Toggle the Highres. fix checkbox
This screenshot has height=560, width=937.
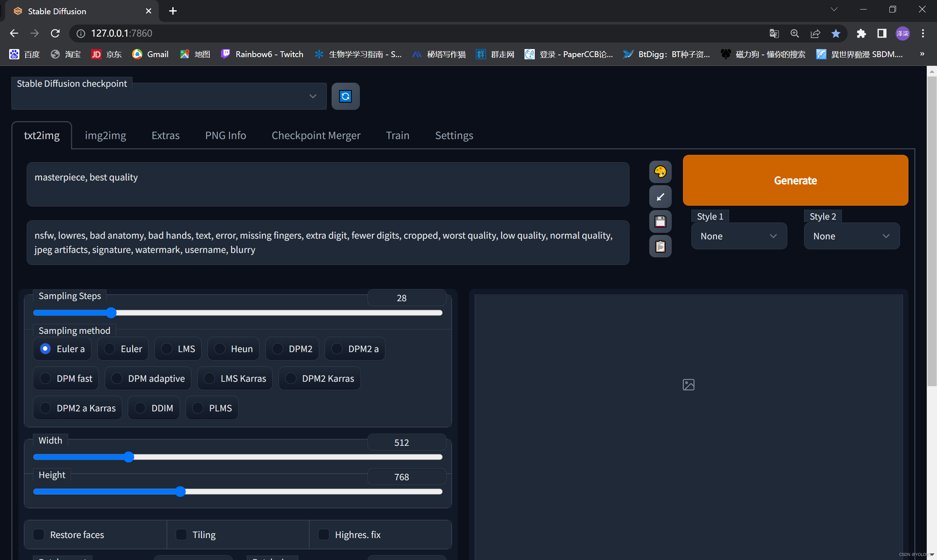click(x=324, y=534)
